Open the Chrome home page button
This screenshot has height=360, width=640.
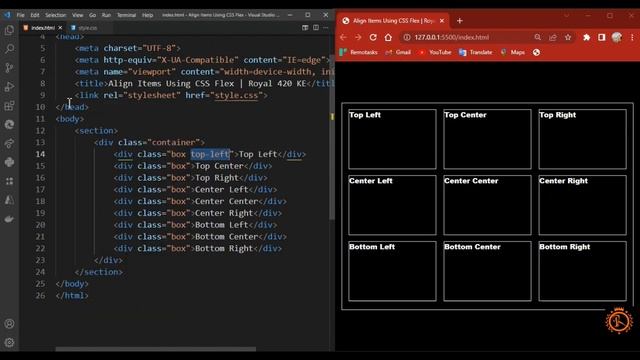coord(388,37)
